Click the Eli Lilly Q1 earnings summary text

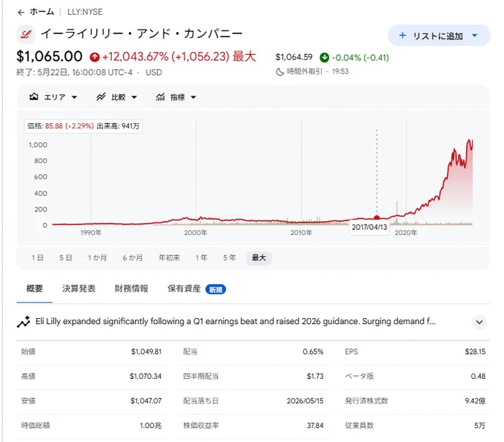click(x=235, y=321)
